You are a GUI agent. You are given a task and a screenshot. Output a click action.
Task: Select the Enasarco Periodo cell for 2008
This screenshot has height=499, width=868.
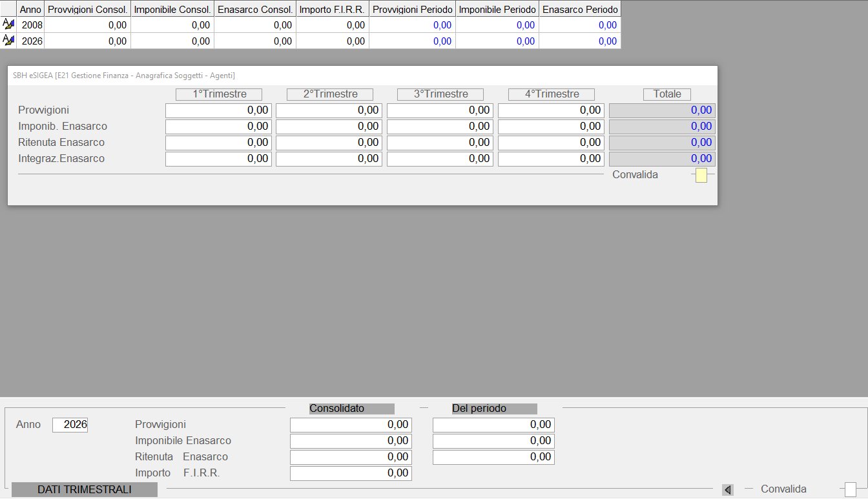579,25
